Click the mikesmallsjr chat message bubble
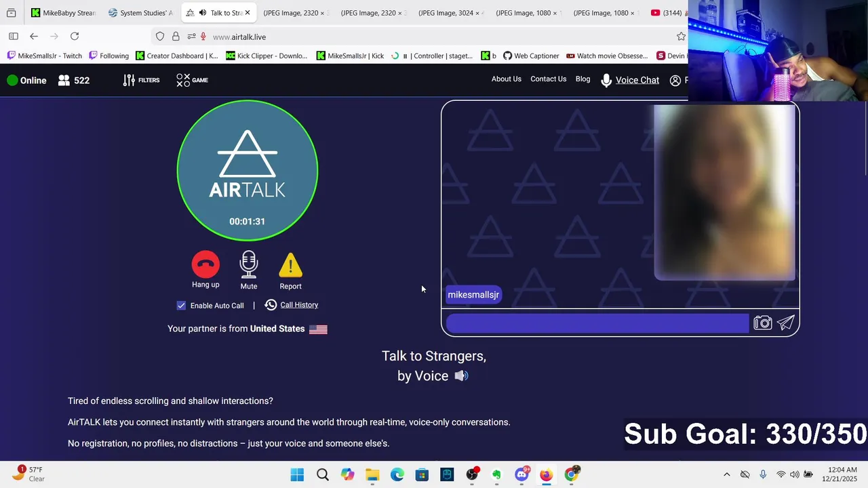Screen dimensions: 868x488 coord(473,295)
